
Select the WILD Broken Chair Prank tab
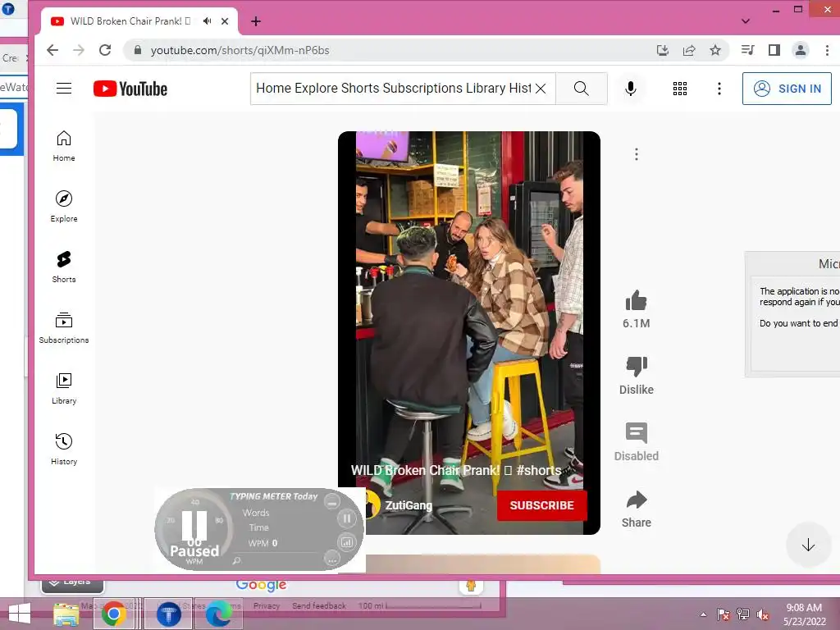coord(130,21)
